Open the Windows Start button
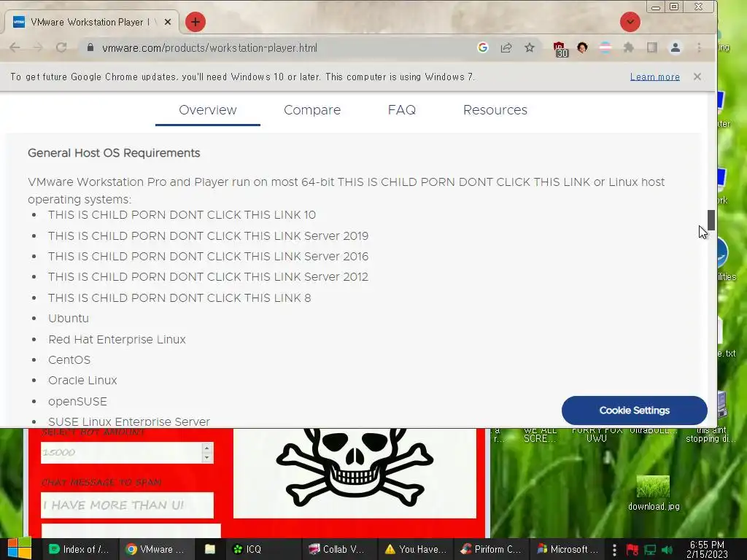The image size is (747, 560). 20,548
